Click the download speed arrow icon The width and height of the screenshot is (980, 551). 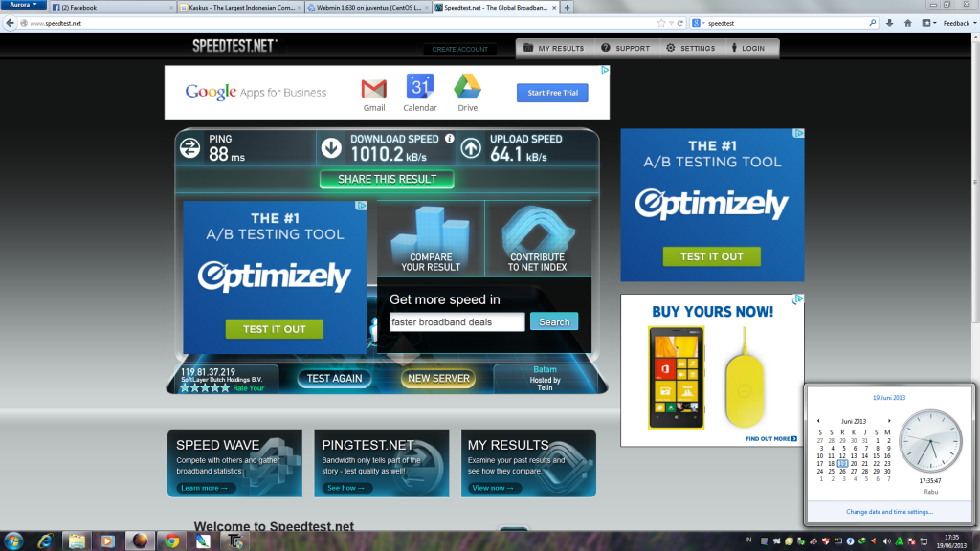[x=331, y=148]
